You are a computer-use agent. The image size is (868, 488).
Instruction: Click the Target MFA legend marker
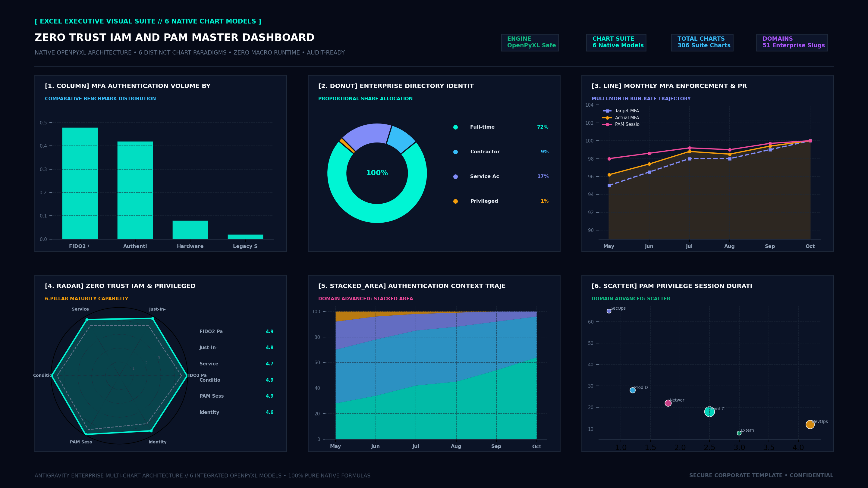[x=607, y=111]
